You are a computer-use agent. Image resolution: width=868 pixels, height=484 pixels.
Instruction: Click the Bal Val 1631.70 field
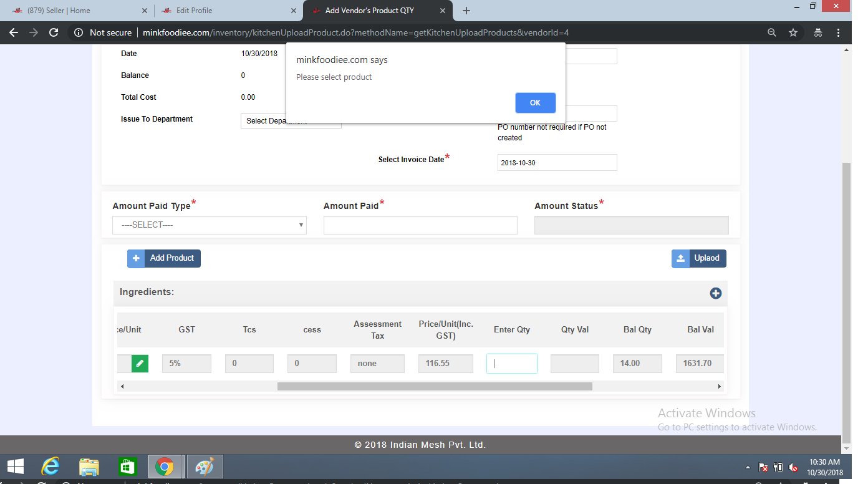tap(700, 364)
